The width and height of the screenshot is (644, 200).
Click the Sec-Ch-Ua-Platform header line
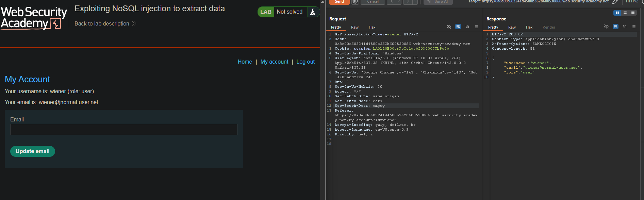[369, 53]
